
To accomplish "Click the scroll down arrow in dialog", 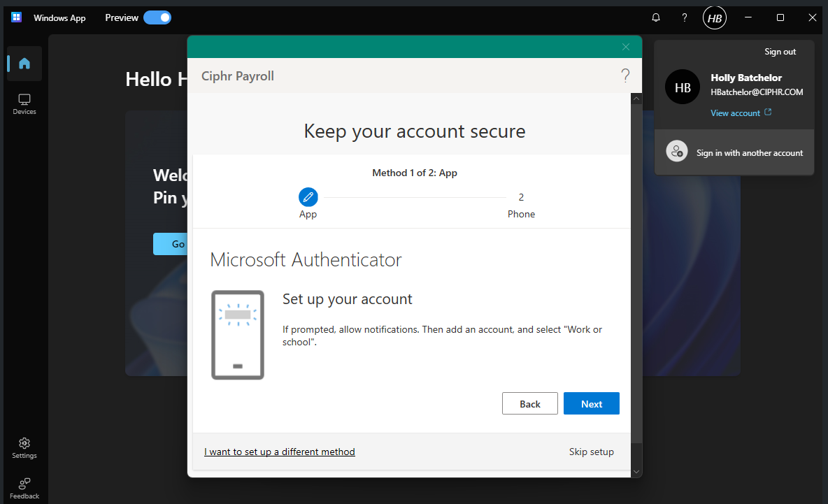I will pyautogui.click(x=636, y=471).
